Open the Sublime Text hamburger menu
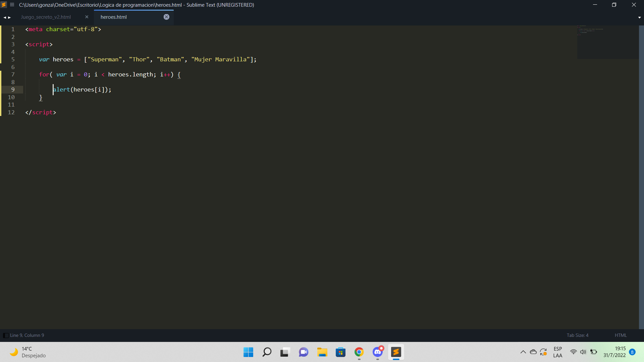The image size is (644, 362). tap(12, 5)
